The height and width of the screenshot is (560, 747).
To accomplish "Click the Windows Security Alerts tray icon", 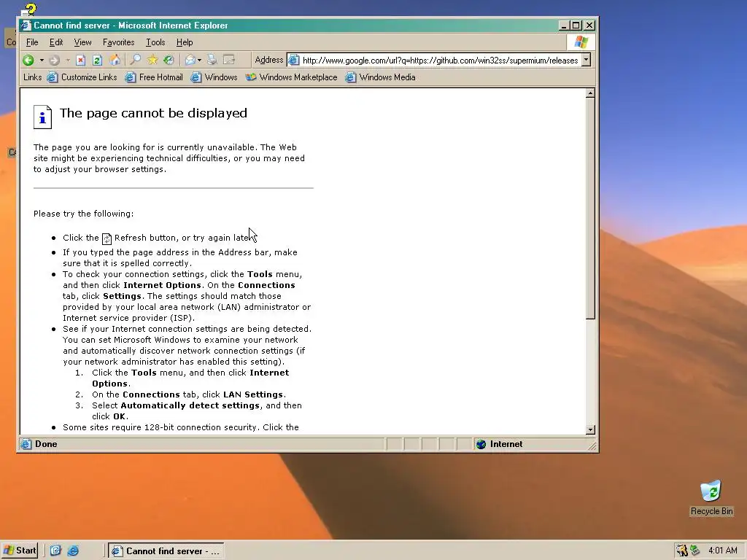I will tap(682, 551).
